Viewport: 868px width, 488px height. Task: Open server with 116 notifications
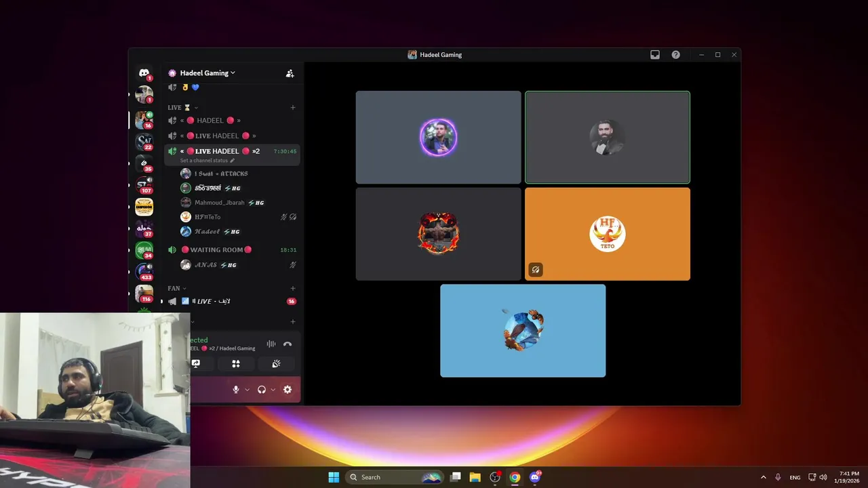(x=144, y=293)
